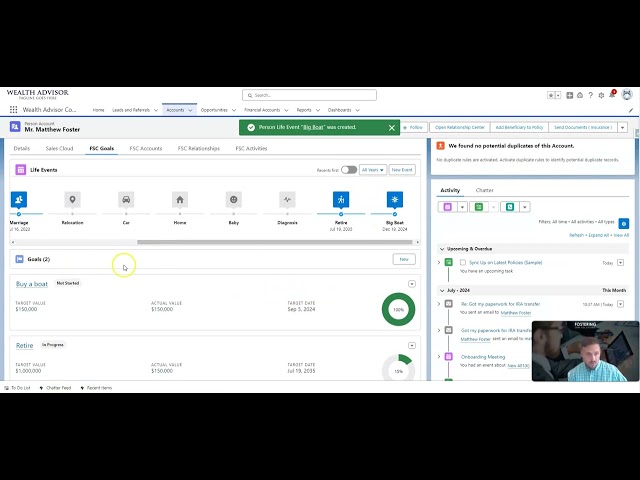This screenshot has width=640, height=480.
Task: Open the Big Boat link in the toast
Action: coord(313,127)
